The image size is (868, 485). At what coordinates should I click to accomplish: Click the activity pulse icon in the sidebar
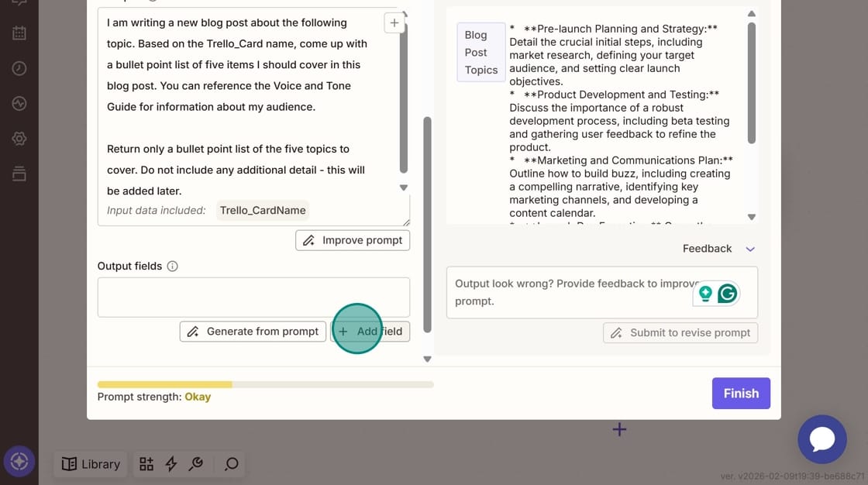click(x=19, y=103)
